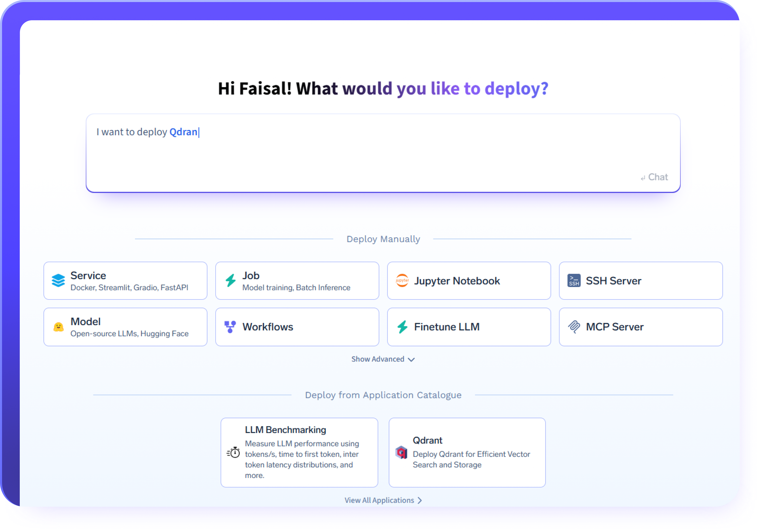
Task: Click the Jupyter logo icon
Action: click(402, 281)
